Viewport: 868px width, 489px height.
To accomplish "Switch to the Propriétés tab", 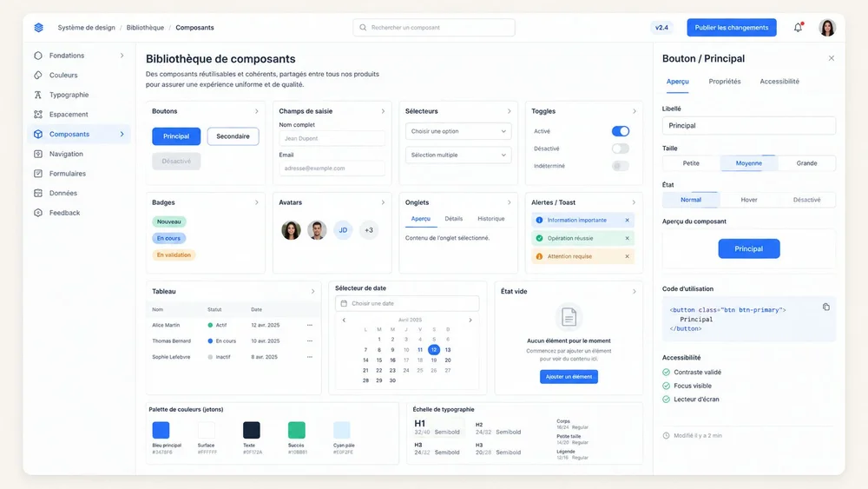I will [725, 82].
